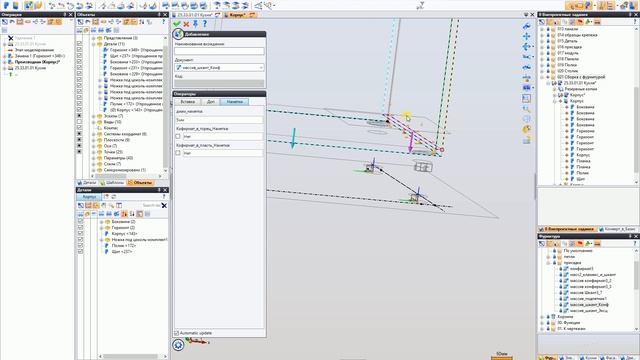Select массив_шкант_Эксц in the Фурнитура tree
The width and height of the screenshot is (640, 360).
[x=589, y=311]
